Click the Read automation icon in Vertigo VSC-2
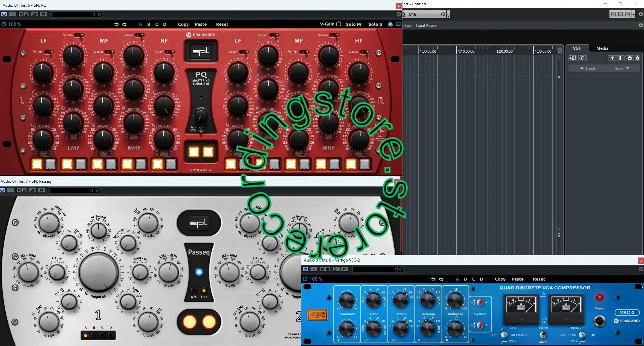 tap(323, 269)
